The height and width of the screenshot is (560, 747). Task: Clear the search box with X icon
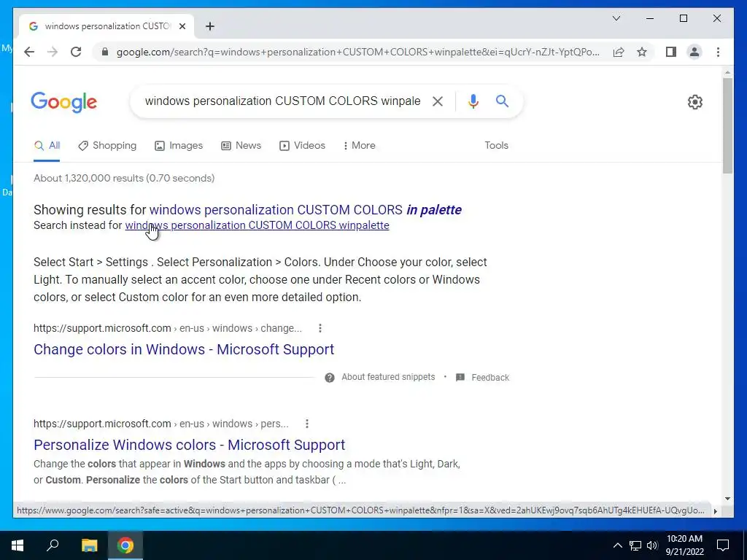(x=438, y=101)
